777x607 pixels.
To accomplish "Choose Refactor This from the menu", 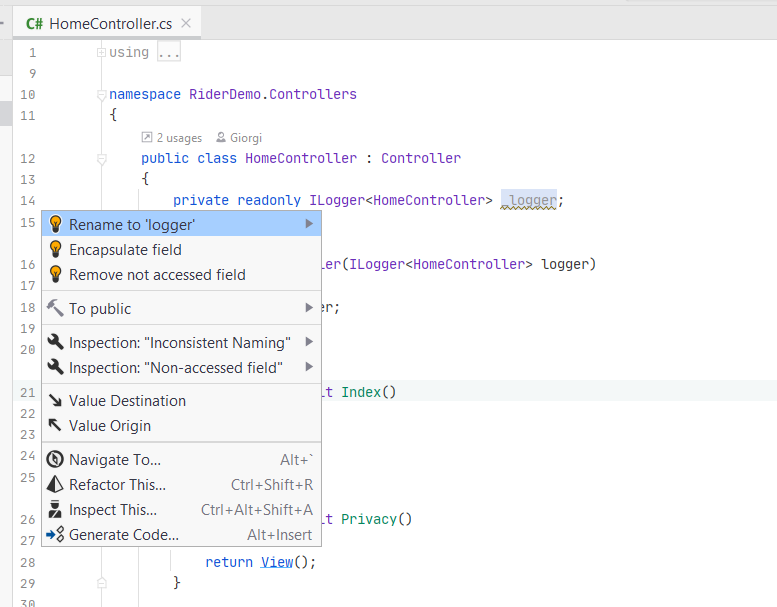I will (117, 485).
